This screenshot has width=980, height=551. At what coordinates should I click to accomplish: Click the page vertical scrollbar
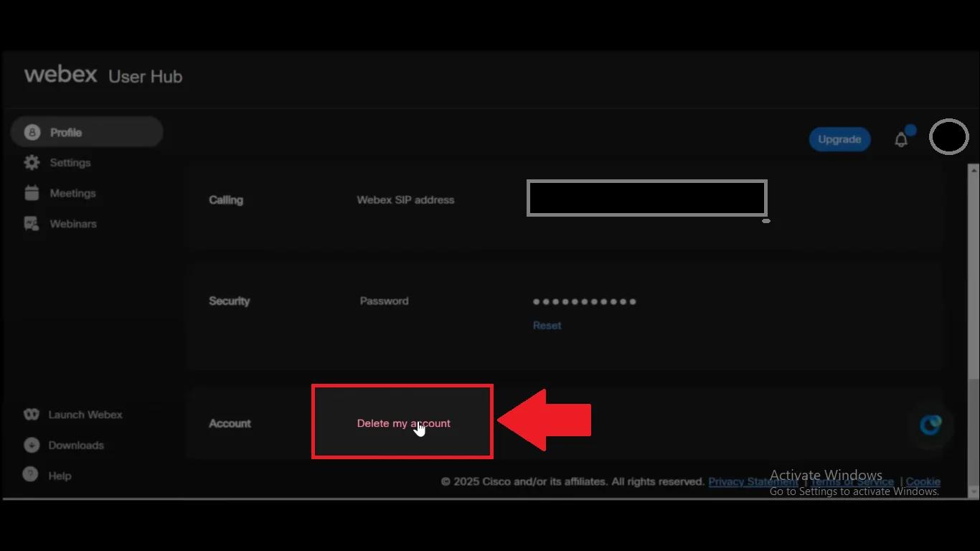(x=974, y=331)
